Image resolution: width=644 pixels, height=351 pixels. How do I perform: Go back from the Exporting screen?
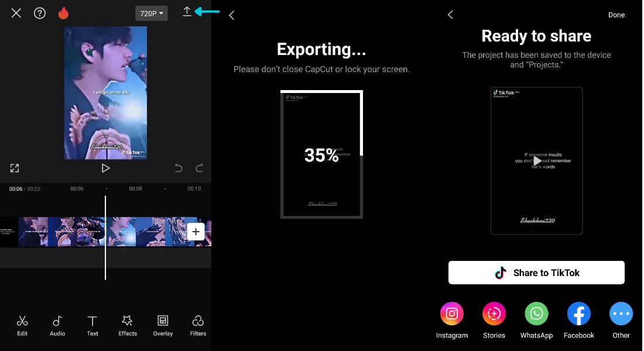coord(232,16)
